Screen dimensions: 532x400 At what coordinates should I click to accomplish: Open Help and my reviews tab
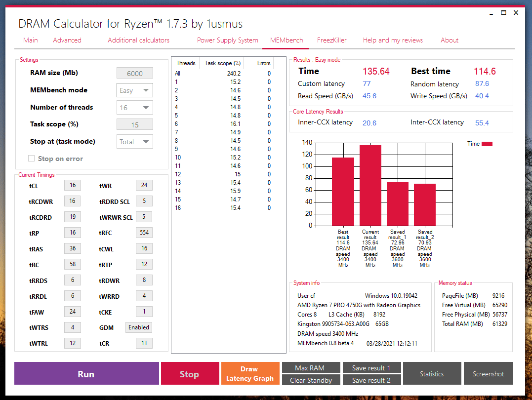(x=393, y=40)
